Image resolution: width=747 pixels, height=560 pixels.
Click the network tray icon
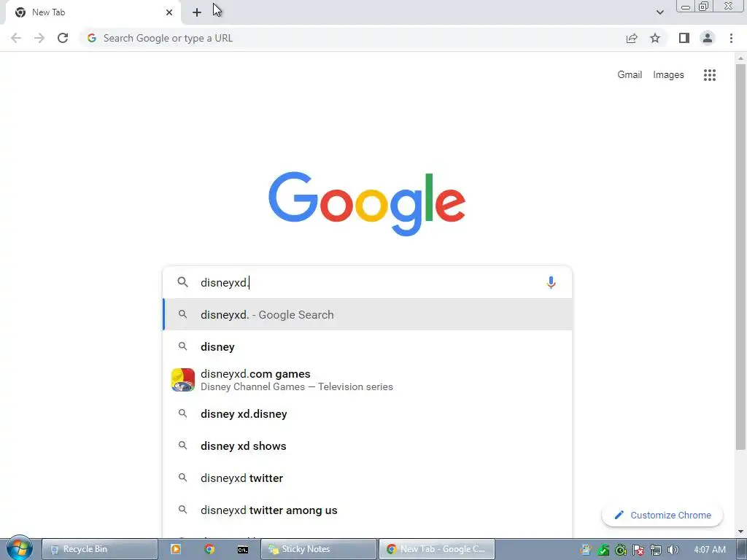point(656,550)
